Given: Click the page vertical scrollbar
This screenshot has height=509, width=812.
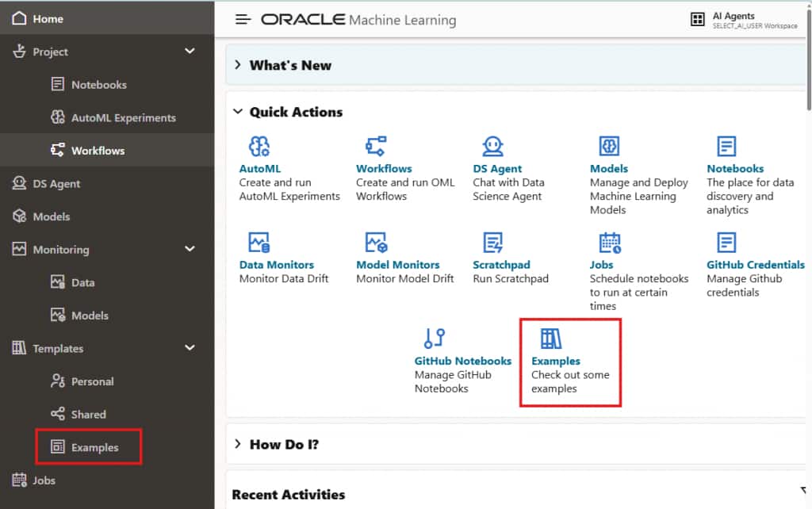Looking at the screenshot, I should pyautogui.click(x=808, y=71).
